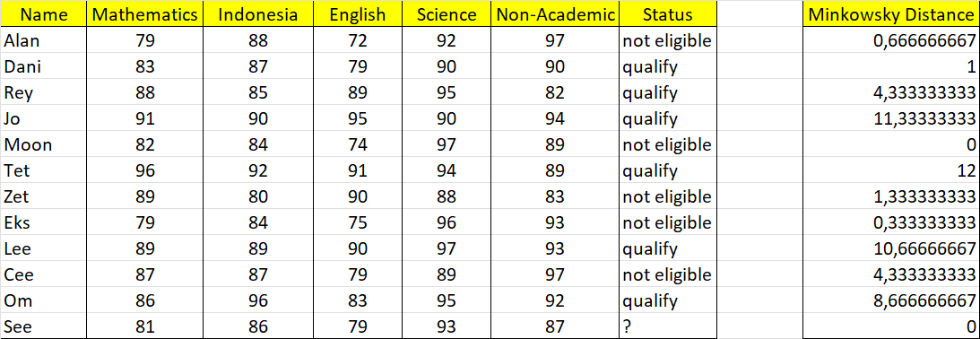This screenshot has width=980, height=339.
Task: Click the Status column header
Action: point(667,14)
